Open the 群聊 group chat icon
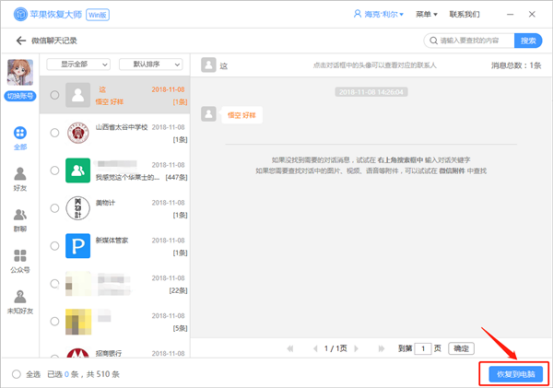This screenshot has height=389, width=554. (x=20, y=214)
